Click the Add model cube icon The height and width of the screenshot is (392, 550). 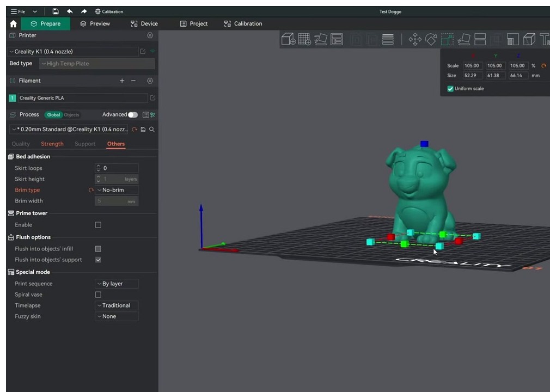(288, 39)
